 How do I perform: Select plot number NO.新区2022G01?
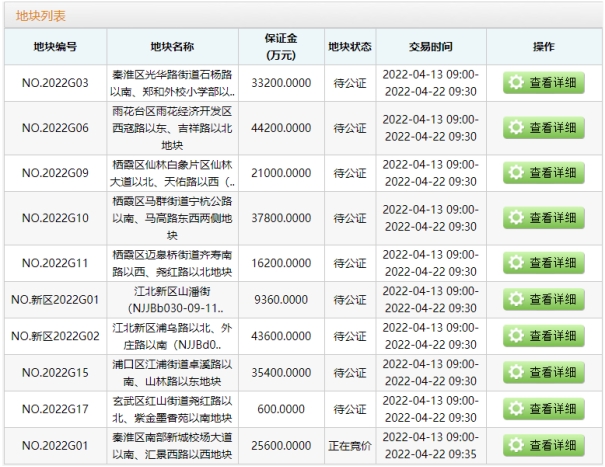(55, 299)
